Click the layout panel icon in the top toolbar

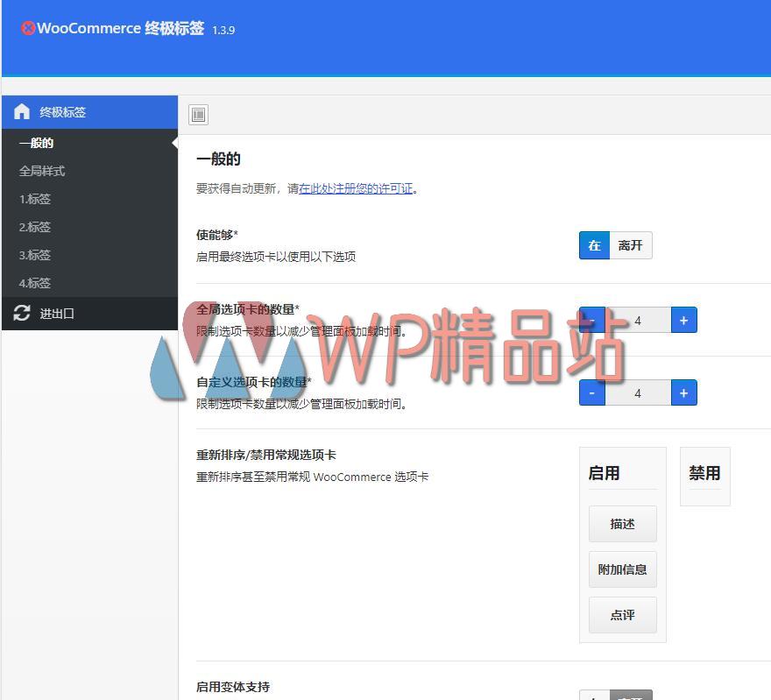tap(198, 115)
